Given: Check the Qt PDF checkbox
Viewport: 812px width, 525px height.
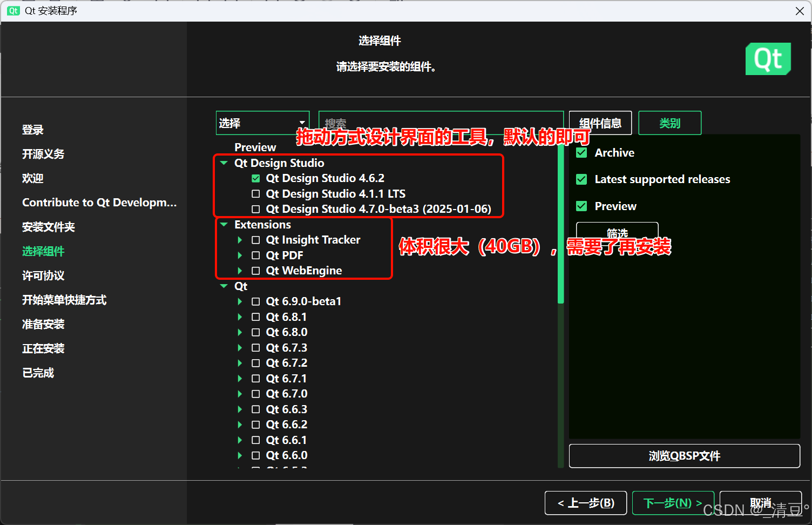Looking at the screenshot, I should point(256,255).
